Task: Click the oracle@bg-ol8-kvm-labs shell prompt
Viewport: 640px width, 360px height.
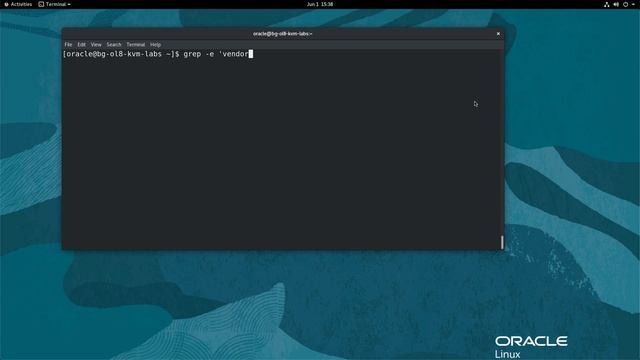Action: tap(121, 54)
